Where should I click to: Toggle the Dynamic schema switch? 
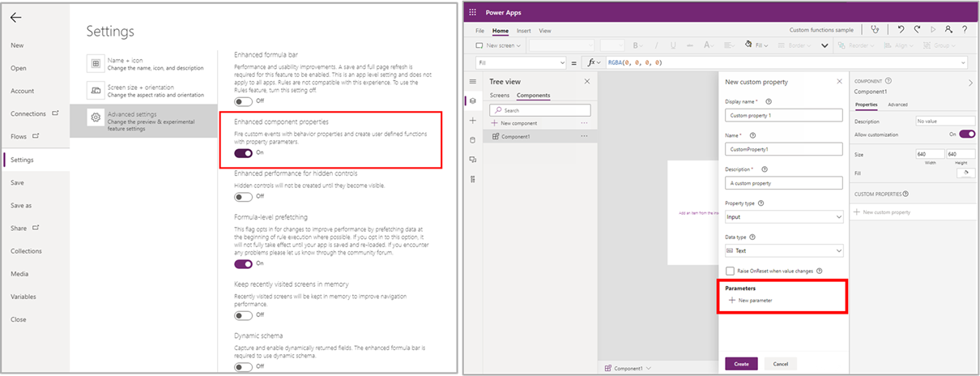pos(243,366)
